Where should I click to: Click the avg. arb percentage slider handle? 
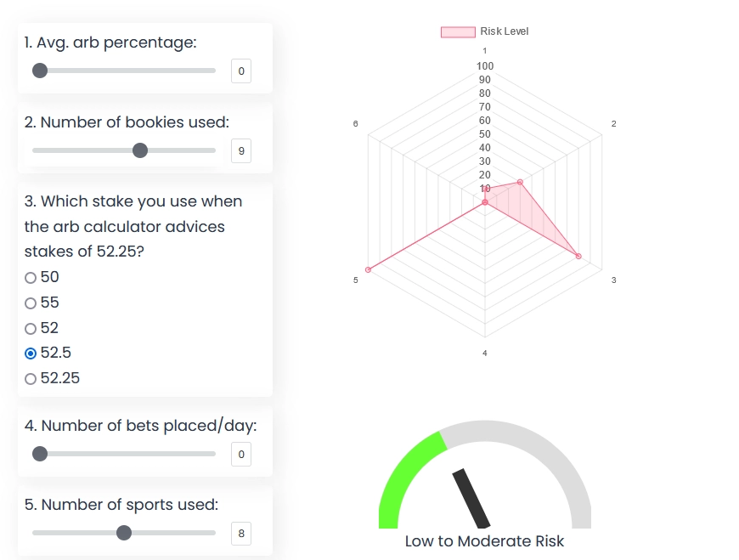[40, 71]
